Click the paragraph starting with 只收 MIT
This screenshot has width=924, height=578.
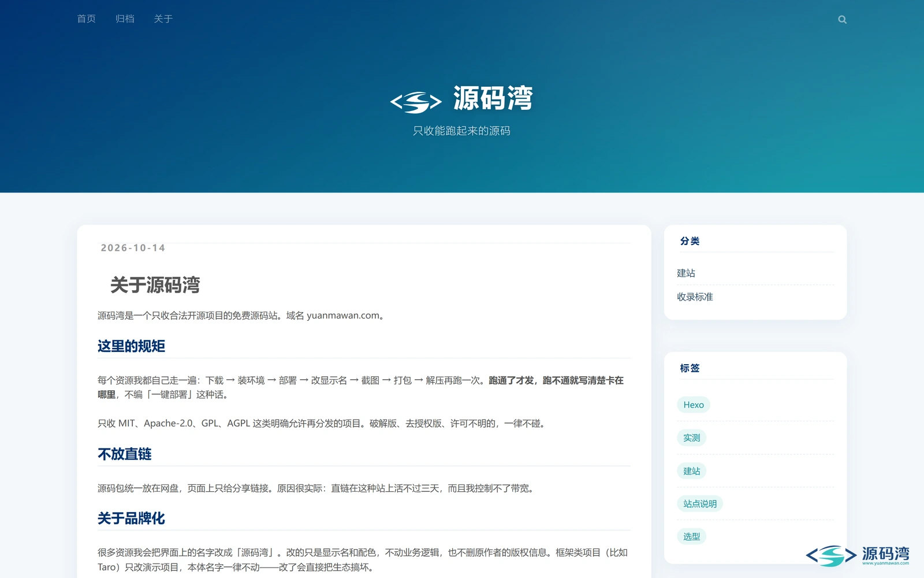point(323,424)
